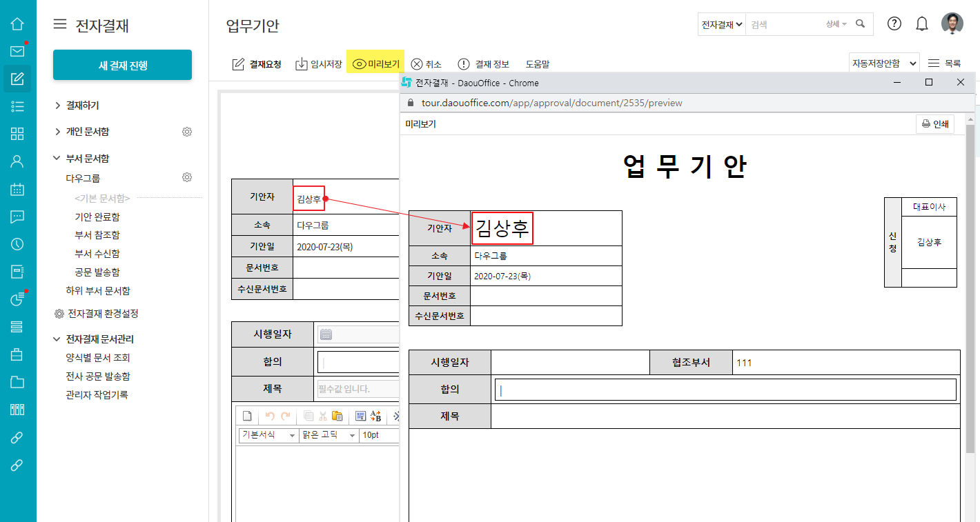Click the 새 결재 진행 button
Image resolution: width=980 pixels, height=522 pixels.
[x=122, y=66]
